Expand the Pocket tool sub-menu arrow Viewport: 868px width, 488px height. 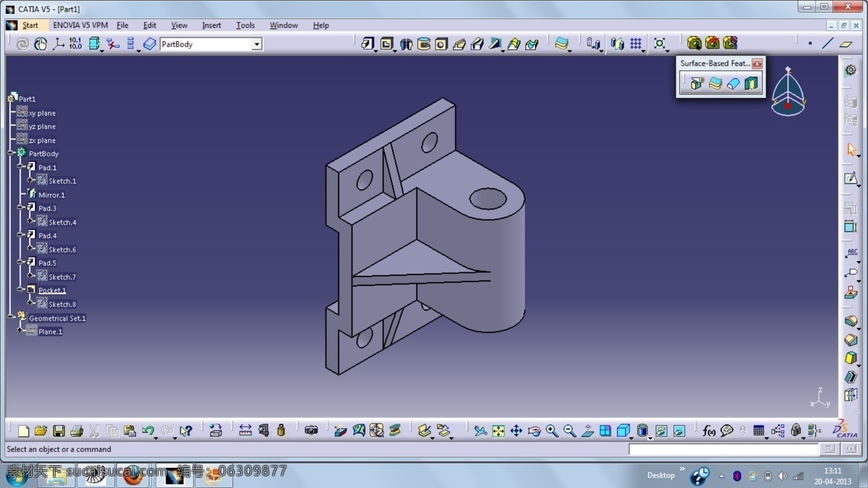coord(393,51)
